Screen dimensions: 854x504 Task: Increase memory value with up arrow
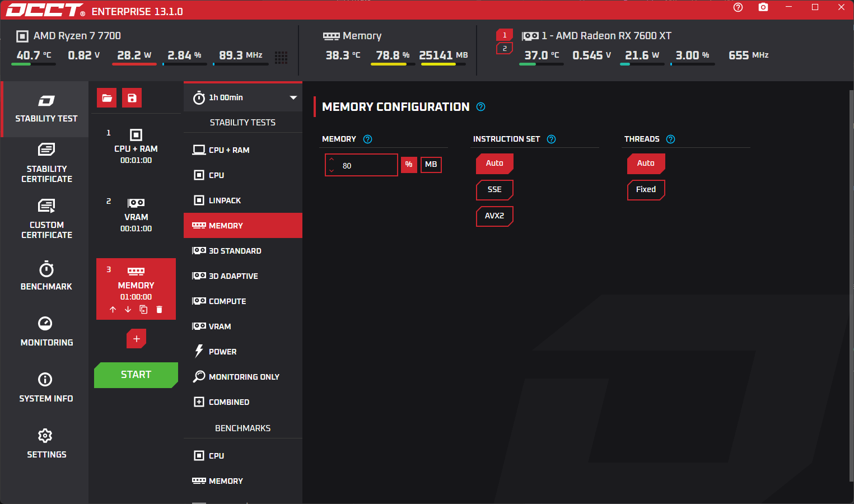point(332,159)
